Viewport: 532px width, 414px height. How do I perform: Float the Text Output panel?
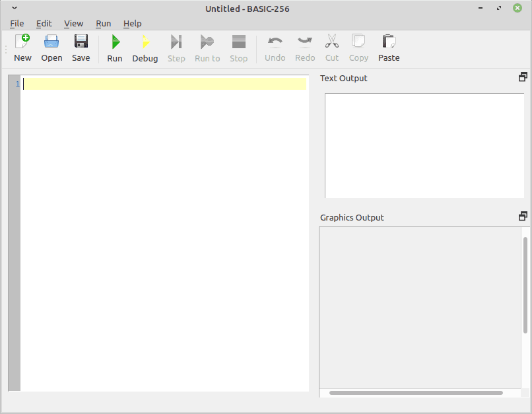(x=523, y=77)
